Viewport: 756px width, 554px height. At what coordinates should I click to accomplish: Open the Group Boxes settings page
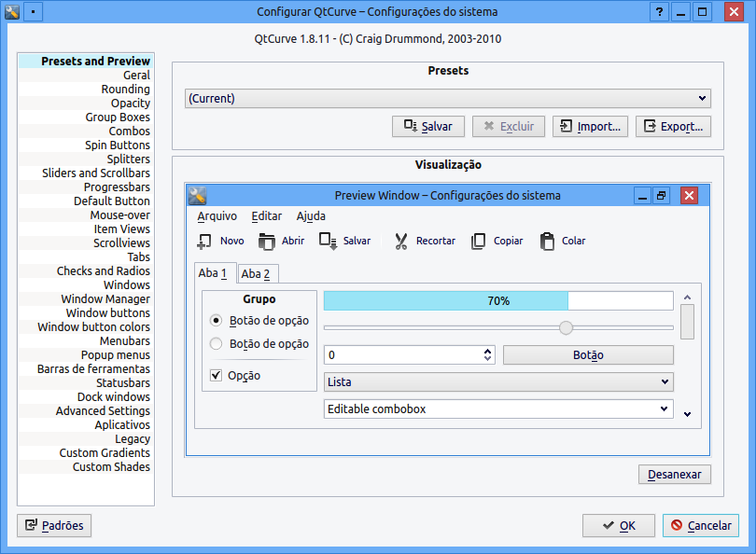click(86, 118)
